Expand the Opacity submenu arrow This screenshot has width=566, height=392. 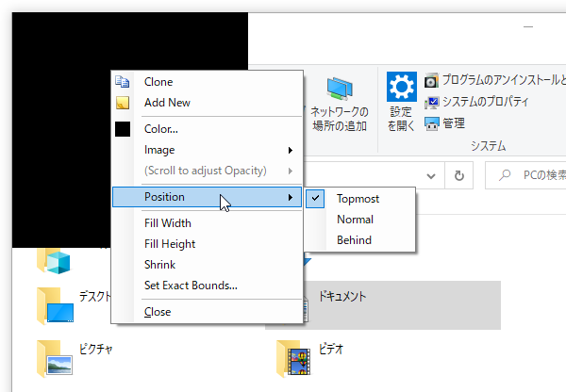click(x=291, y=171)
